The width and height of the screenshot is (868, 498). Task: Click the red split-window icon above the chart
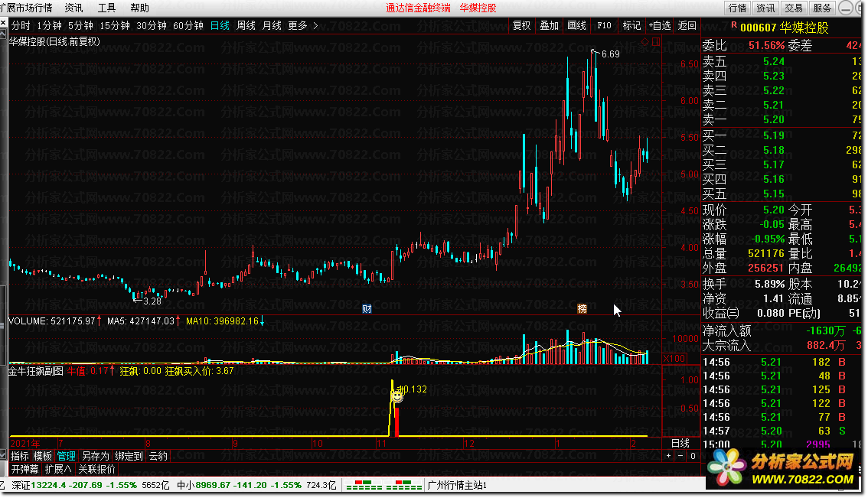[x=656, y=41]
